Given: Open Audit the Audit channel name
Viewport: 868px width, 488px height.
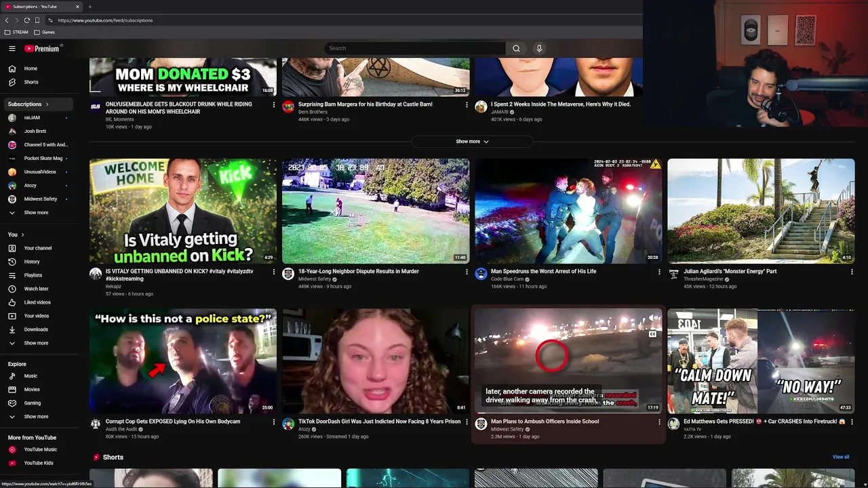Looking at the screenshot, I should 121,429.
